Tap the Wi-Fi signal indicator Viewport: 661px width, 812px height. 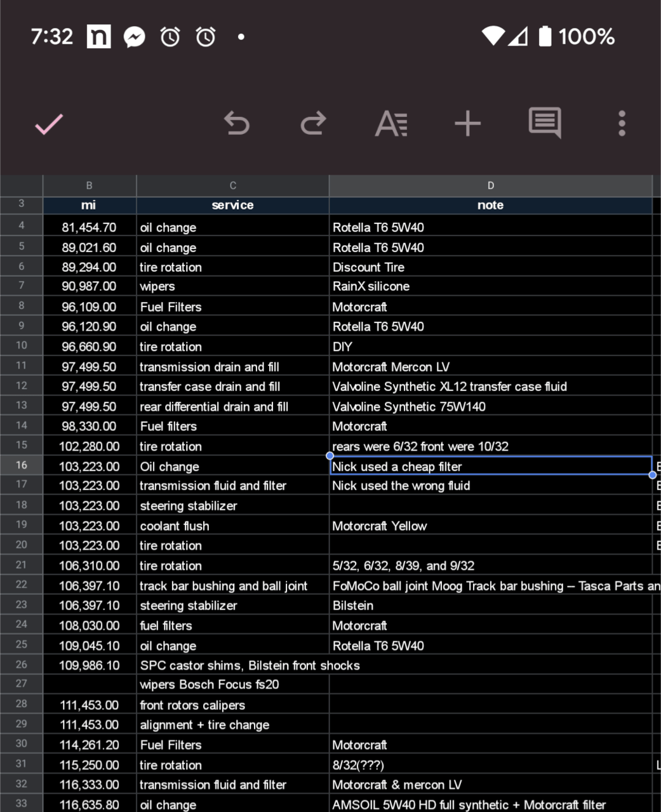tap(493, 36)
